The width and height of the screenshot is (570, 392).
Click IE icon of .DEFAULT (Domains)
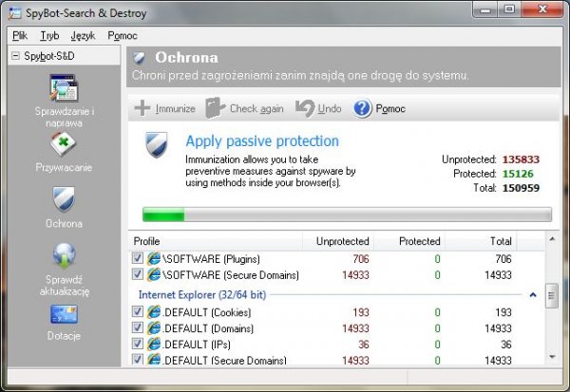click(154, 328)
